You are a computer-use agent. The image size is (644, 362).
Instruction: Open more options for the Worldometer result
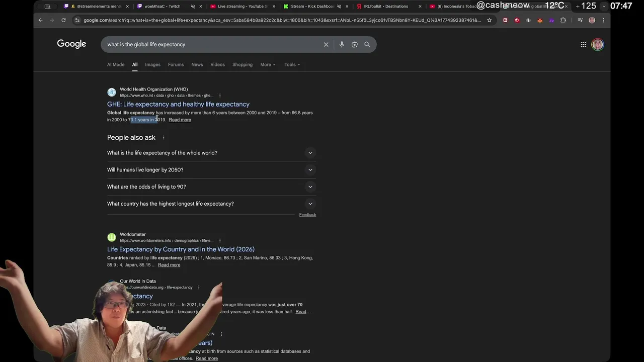point(220,241)
